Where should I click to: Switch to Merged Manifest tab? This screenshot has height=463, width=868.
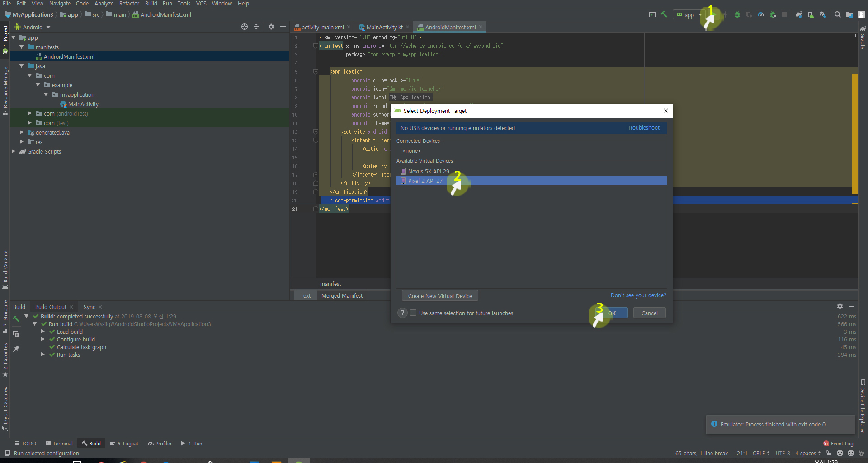[x=342, y=296]
